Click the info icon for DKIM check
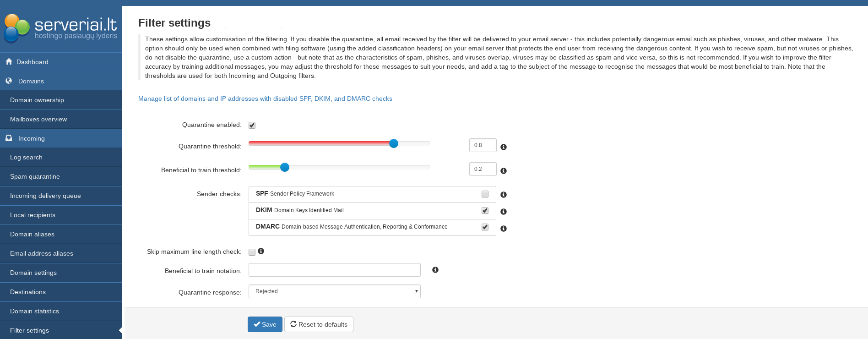 click(x=503, y=212)
